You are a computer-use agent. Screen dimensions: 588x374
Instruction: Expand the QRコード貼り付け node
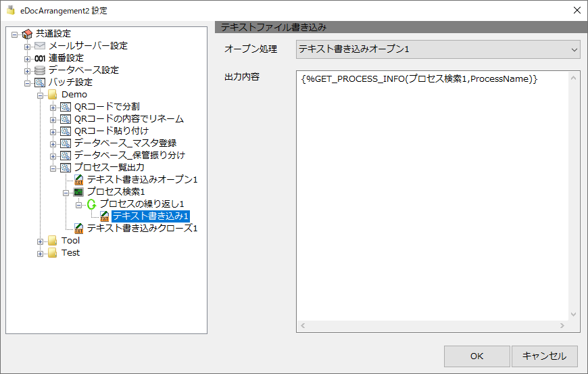click(x=53, y=132)
